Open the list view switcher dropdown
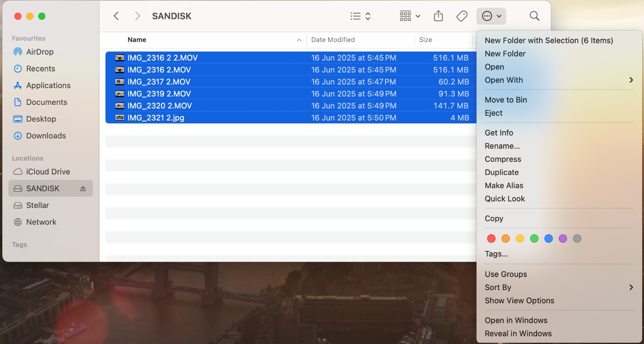The width and height of the screenshot is (644, 344). [x=361, y=16]
